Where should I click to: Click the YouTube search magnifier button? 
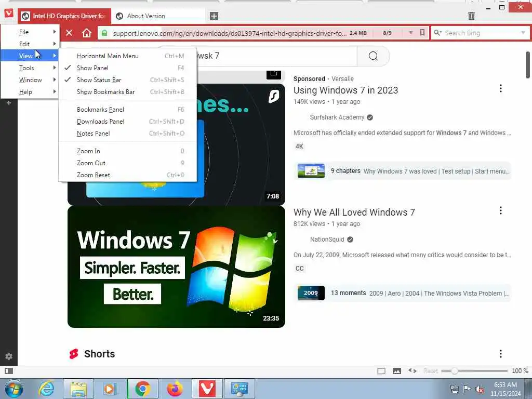(x=373, y=56)
